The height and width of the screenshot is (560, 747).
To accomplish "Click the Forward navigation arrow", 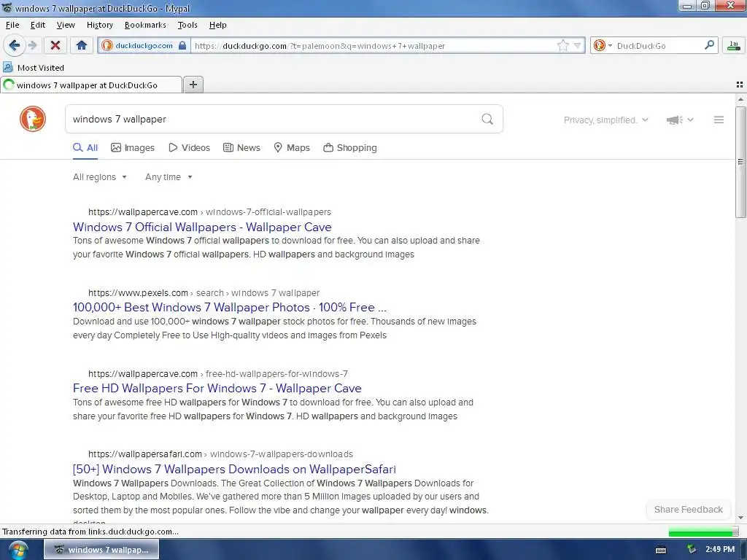I will [x=32, y=46].
